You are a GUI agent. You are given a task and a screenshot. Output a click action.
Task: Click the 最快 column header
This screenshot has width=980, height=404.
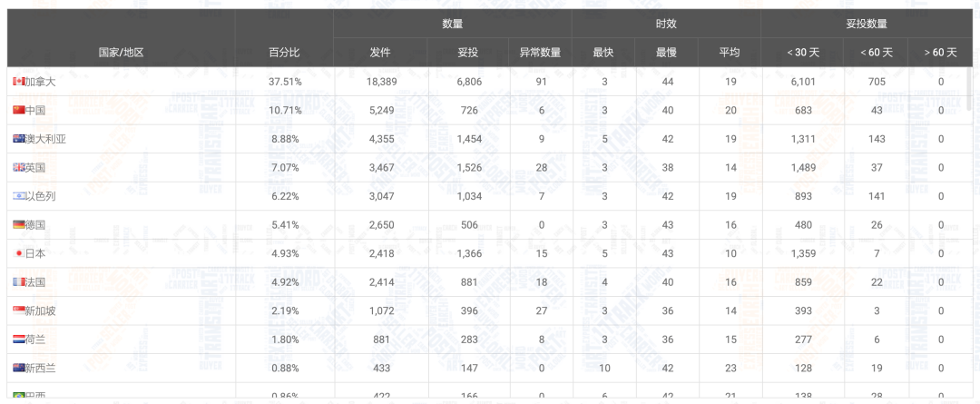click(603, 53)
